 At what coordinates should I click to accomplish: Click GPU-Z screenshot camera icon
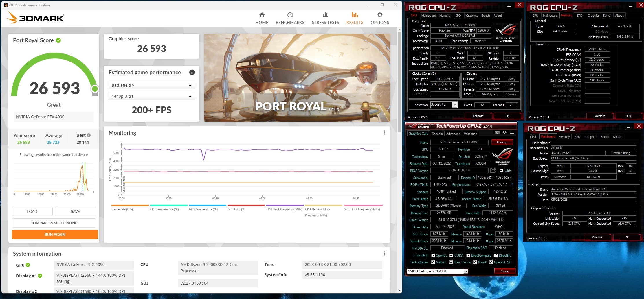coord(497,132)
